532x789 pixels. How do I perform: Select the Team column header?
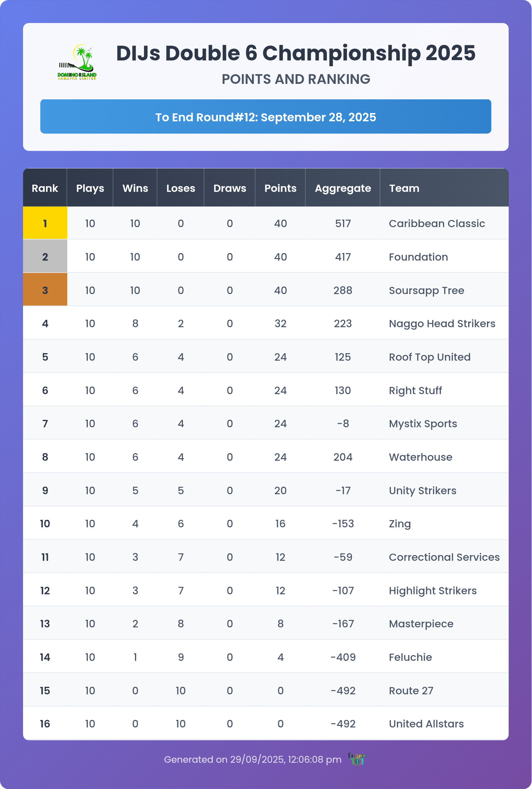point(404,188)
